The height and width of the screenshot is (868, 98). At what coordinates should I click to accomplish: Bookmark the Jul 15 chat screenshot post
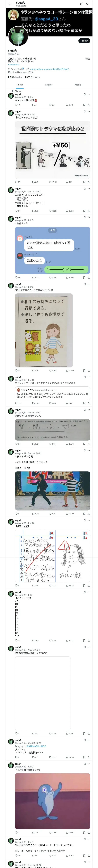(84, 278)
